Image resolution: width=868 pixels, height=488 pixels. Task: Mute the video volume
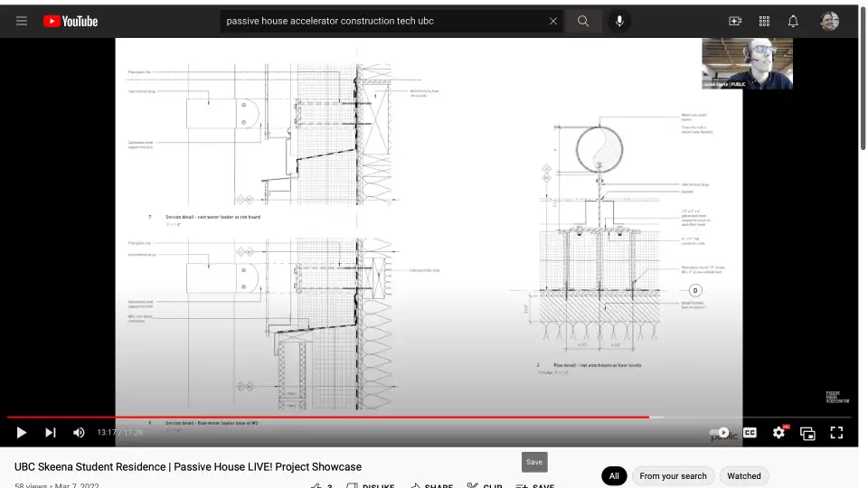click(x=79, y=433)
